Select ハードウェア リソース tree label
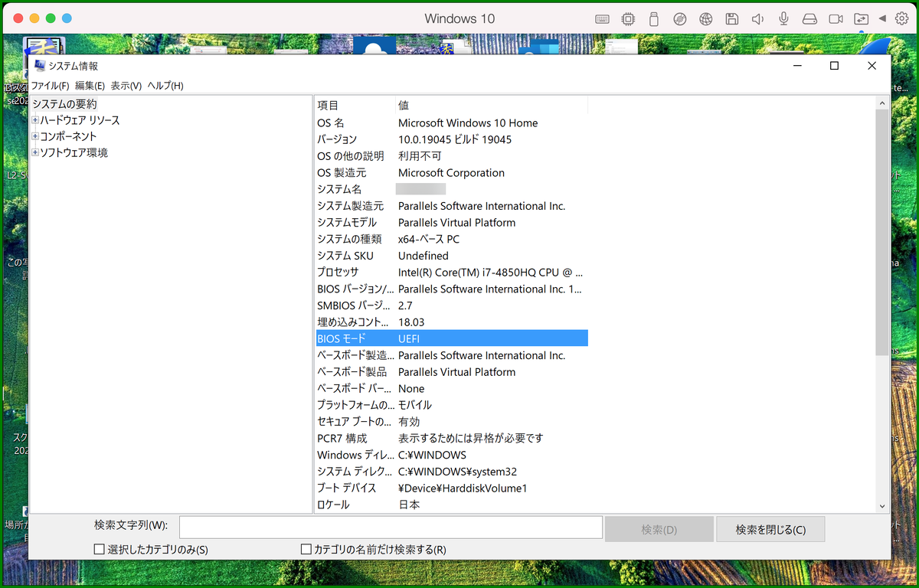This screenshot has height=588, width=919. tap(80, 120)
